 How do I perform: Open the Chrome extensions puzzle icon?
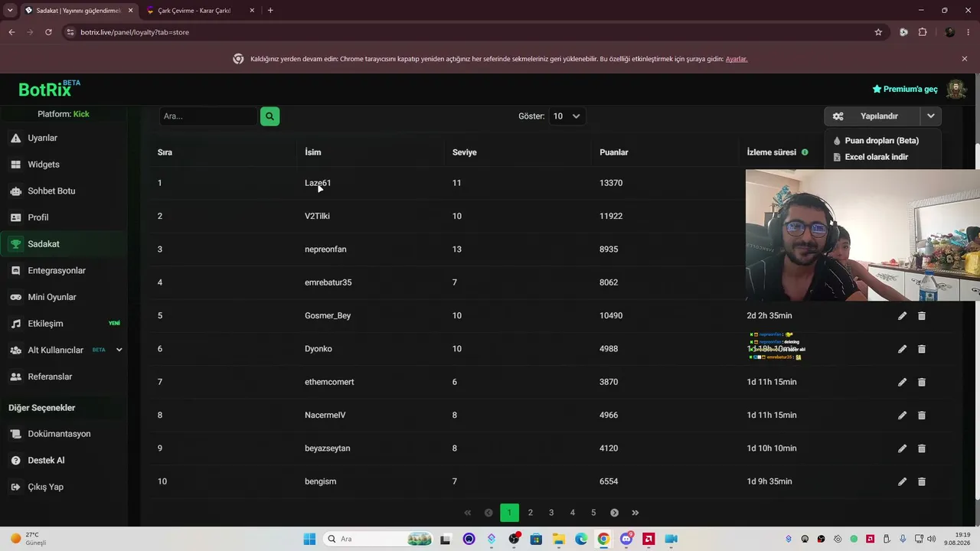pyautogui.click(x=923, y=32)
